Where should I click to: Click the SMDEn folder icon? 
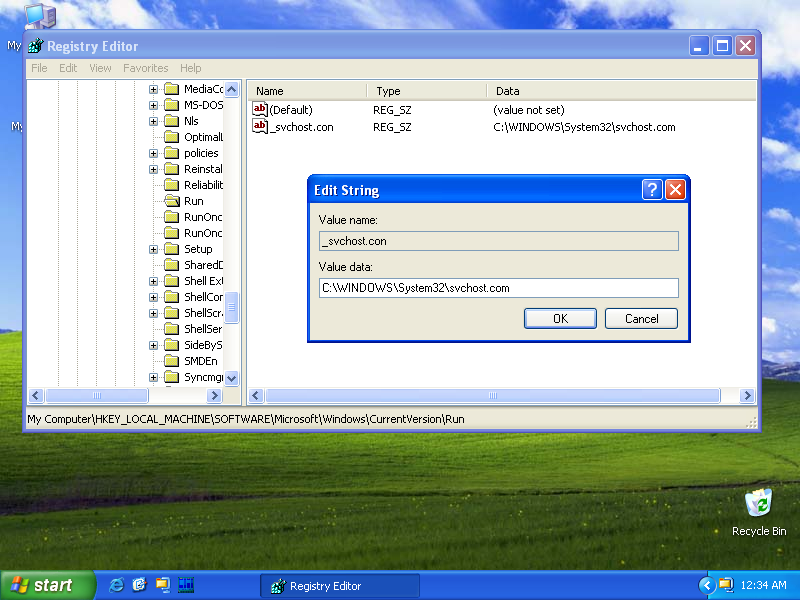171,361
